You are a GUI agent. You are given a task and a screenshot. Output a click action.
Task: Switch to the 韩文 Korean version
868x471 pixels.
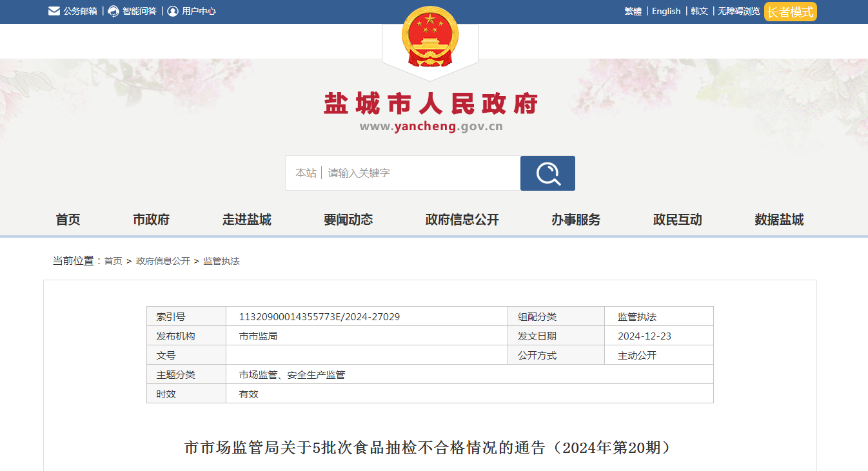tap(700, 11)
